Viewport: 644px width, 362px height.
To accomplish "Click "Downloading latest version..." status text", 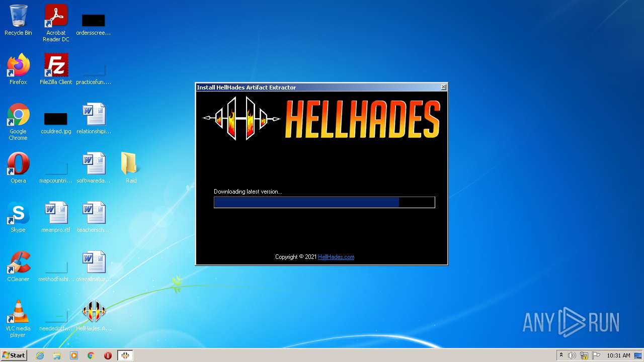I will coord(248,192).
